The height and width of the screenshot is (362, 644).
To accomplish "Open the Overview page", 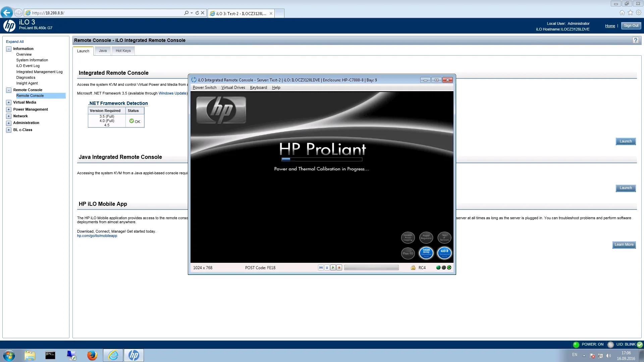I will tap(24, 54).
